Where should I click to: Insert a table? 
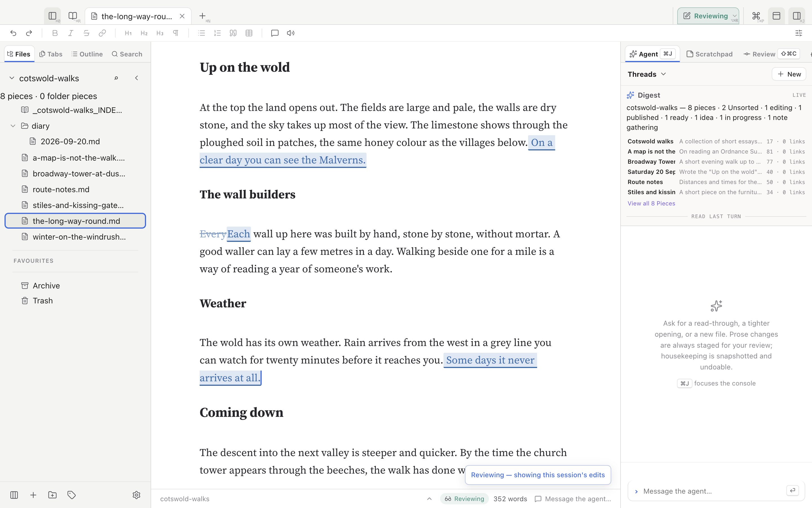pyautogui.click(x=249, y=33)
